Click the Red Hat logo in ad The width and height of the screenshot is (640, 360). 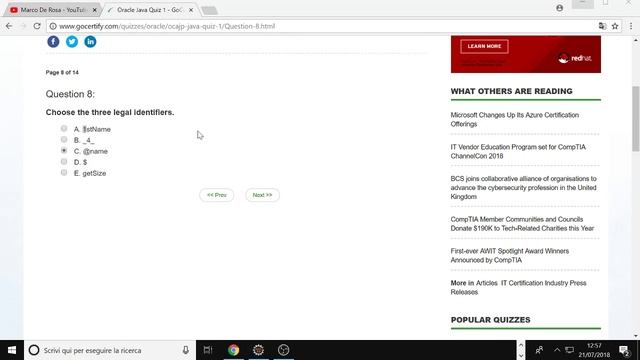(x=575, y=58)
